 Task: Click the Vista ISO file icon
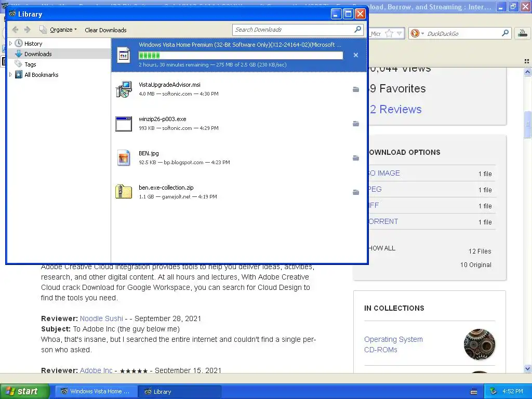124,55
